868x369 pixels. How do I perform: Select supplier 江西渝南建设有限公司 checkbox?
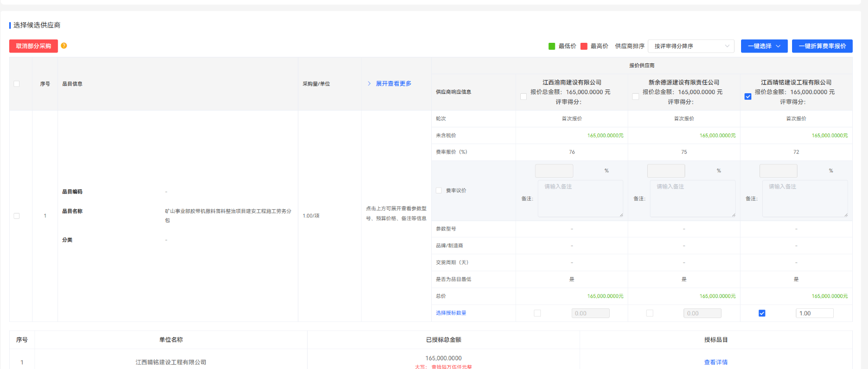(524, 96)
